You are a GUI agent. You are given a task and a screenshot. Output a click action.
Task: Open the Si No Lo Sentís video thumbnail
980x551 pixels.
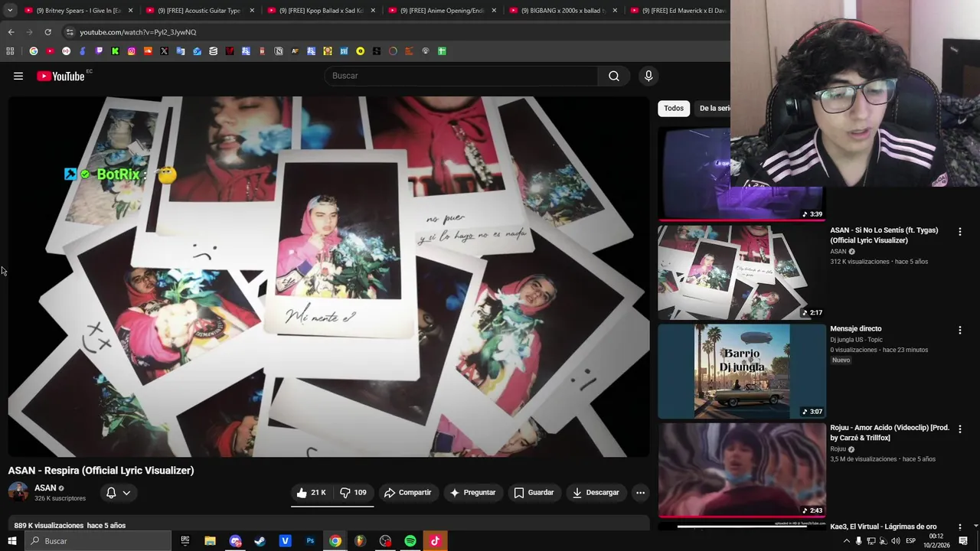pos(741,272)
